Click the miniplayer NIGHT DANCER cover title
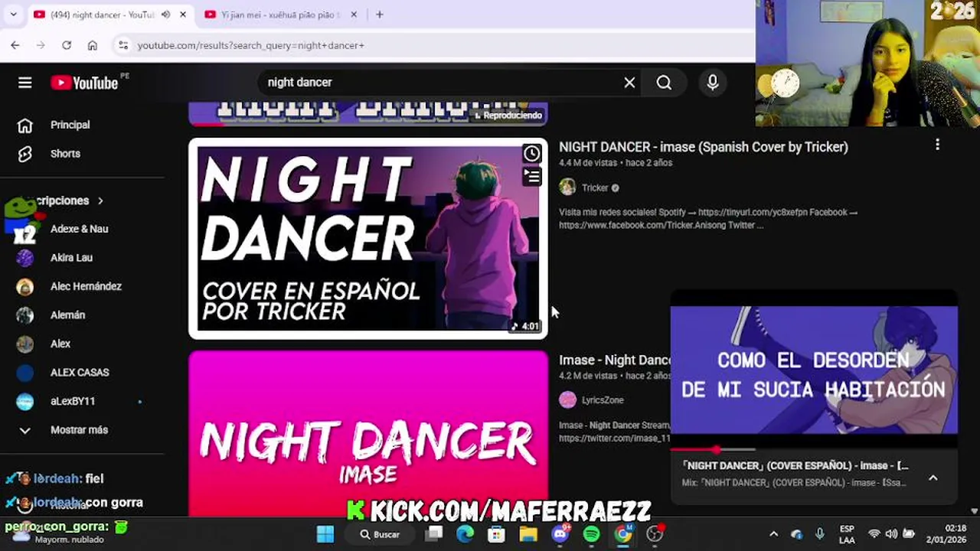 795,465
